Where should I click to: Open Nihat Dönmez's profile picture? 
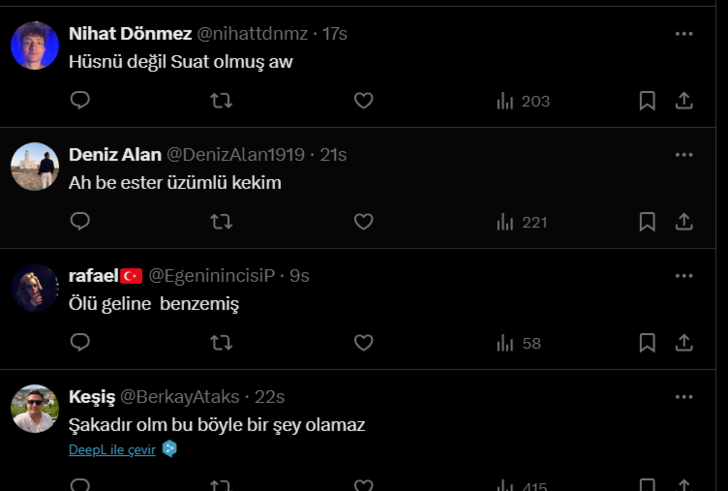click(x=35, y=45)
